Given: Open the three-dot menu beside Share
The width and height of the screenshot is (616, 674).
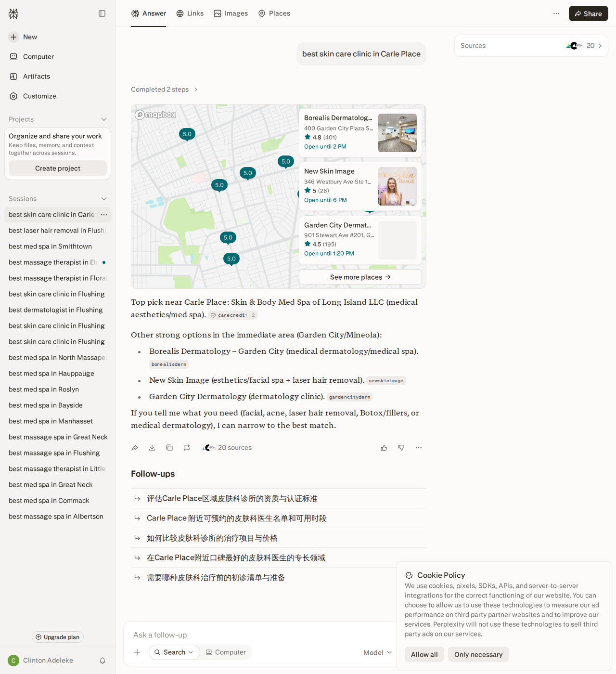Looking at the screenshot, I should 556,13.
